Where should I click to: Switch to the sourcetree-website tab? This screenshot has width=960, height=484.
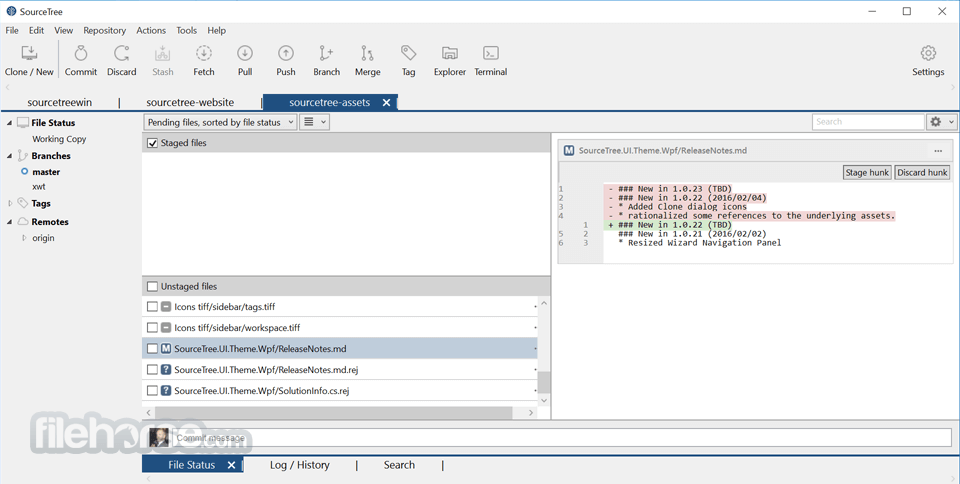[190, 103]
